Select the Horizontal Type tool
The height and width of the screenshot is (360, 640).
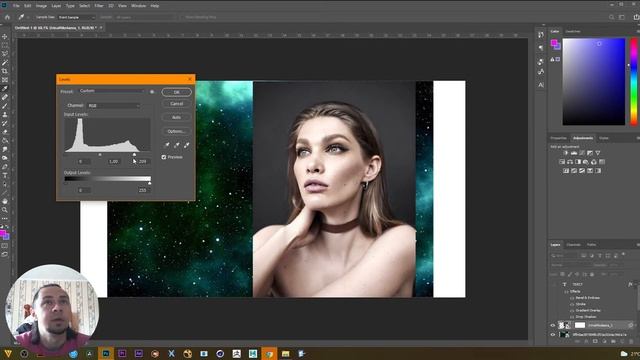tap(5, 176)
